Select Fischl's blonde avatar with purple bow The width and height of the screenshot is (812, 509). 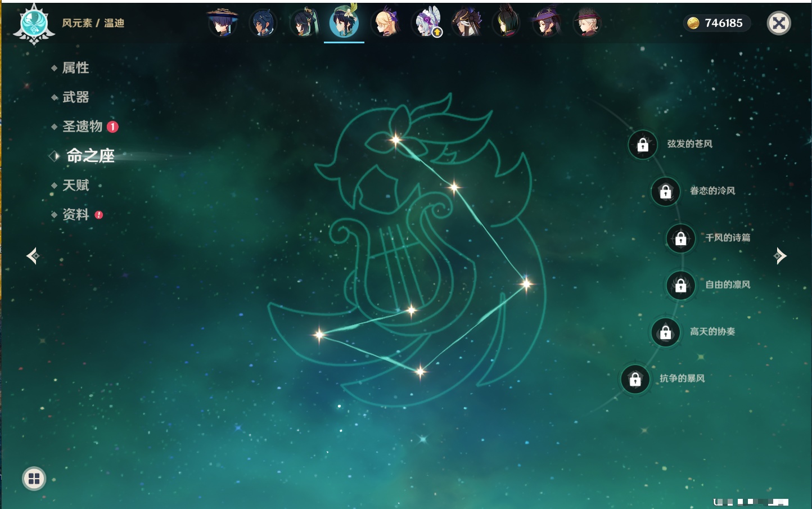pos(386,23)
